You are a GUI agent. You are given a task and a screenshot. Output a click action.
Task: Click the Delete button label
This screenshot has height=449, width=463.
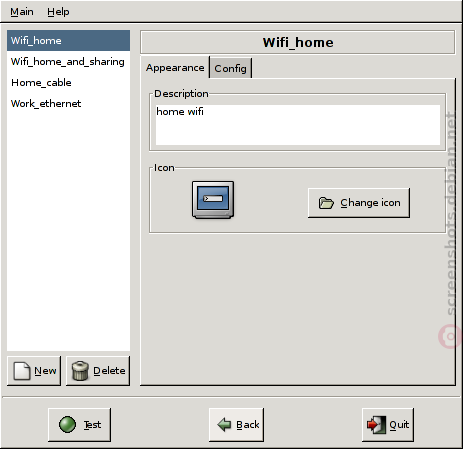coord(109,371)
